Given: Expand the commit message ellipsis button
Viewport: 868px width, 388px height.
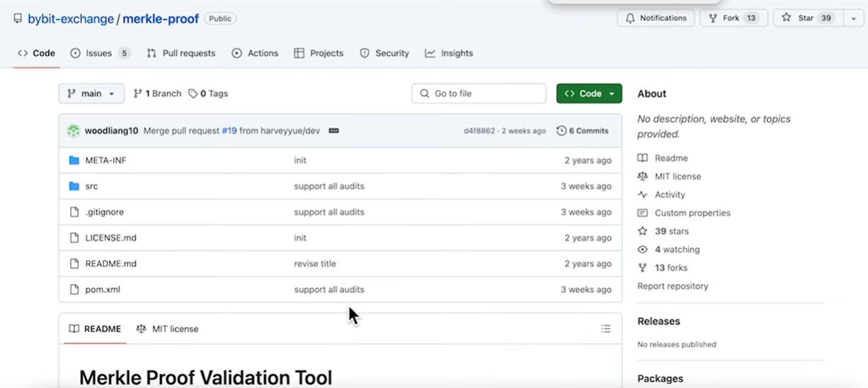Looking at the screenshot, I should [x=334, y=131].
